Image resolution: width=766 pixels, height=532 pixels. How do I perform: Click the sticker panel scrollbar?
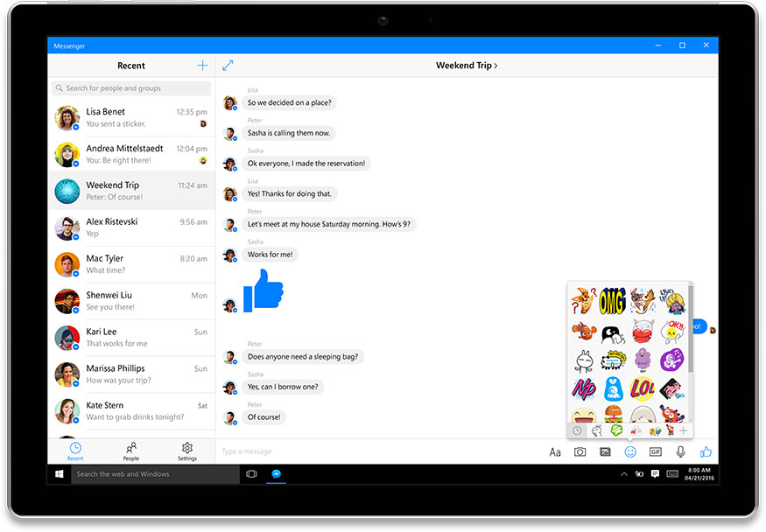click(691, 328)
